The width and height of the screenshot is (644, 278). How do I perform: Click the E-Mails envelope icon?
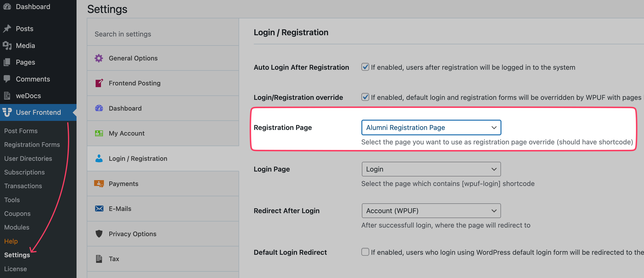pos(99,209)
